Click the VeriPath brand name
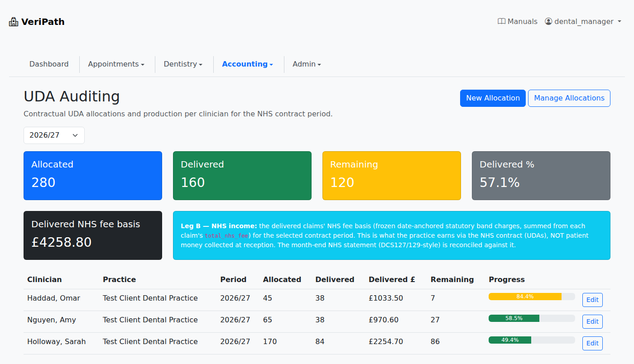634x364 pixels. [x=43, y=22]
